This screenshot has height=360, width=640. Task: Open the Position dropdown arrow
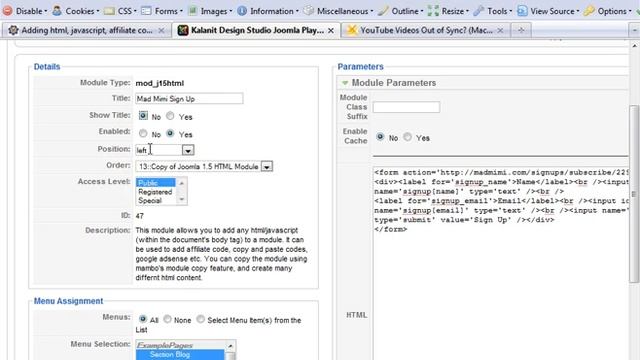188,150
